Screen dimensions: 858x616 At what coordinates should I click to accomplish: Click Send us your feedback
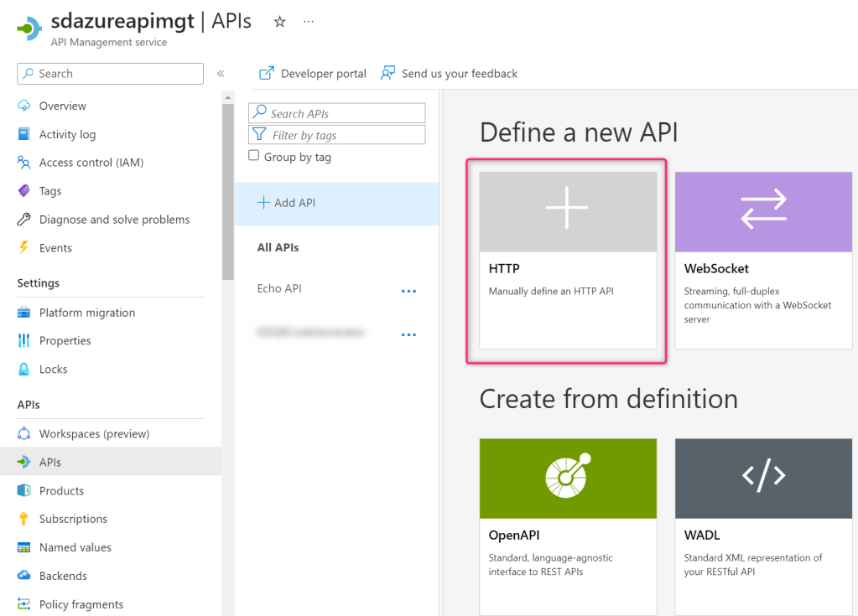click(449, 74)
